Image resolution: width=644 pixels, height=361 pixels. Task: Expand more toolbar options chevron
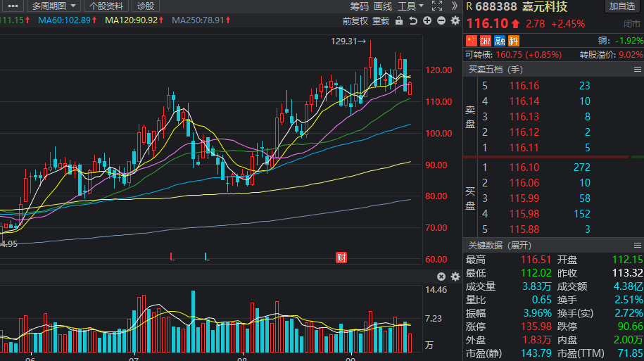pos(454,6)
